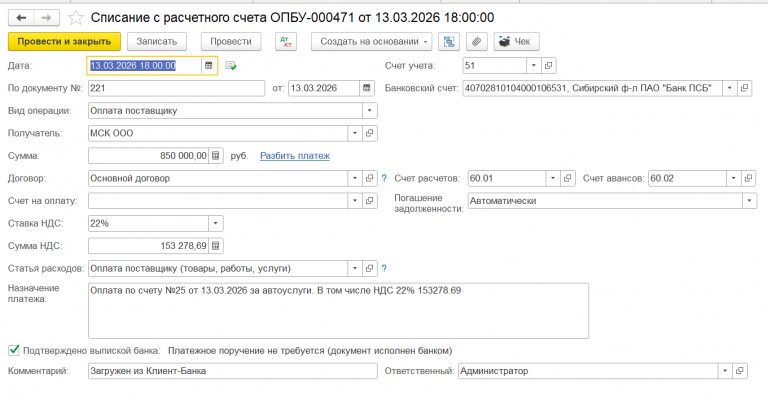Click Сумма НДС field showing 153 278,69
The image size is (768, 409).
coord(148,246)
